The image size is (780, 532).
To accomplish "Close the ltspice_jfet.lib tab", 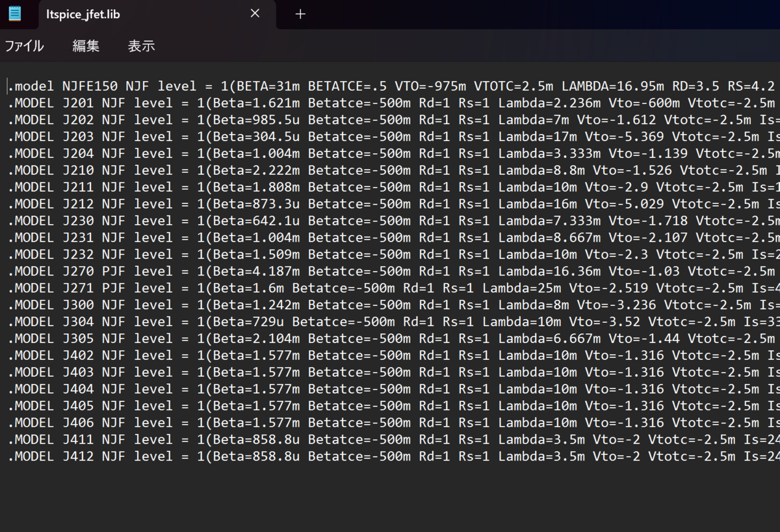I will click(255, 13).
